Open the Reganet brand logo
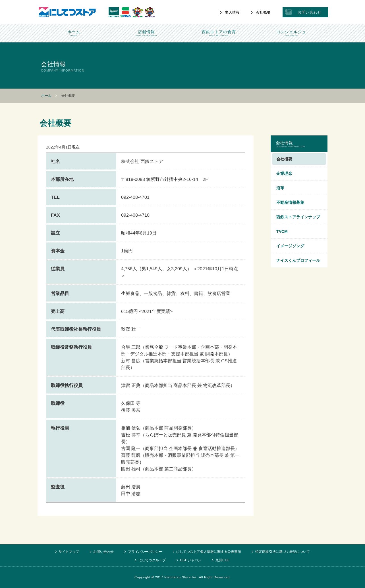The width and height of the screenshot is (365, 588). [x=114, y=12]
